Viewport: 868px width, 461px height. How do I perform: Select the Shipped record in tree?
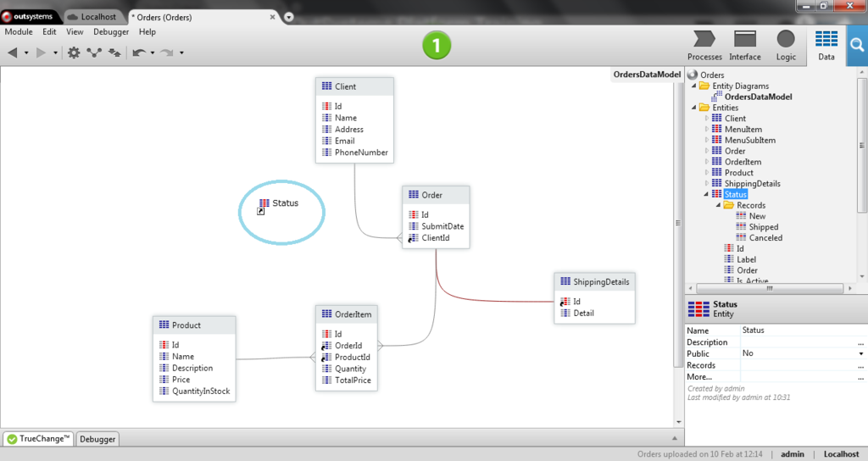(764, 227)
